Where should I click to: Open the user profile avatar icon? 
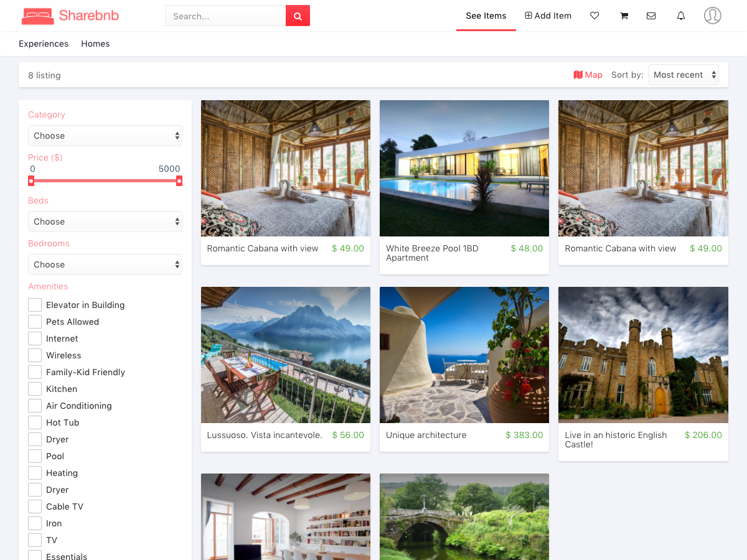[x=713, y=16]
